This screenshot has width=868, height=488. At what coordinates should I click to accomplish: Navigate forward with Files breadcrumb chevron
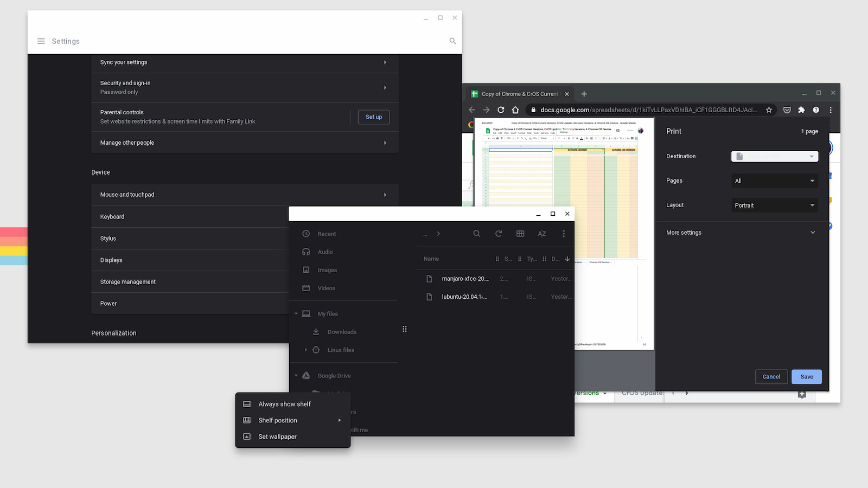[x=438, y=234]
